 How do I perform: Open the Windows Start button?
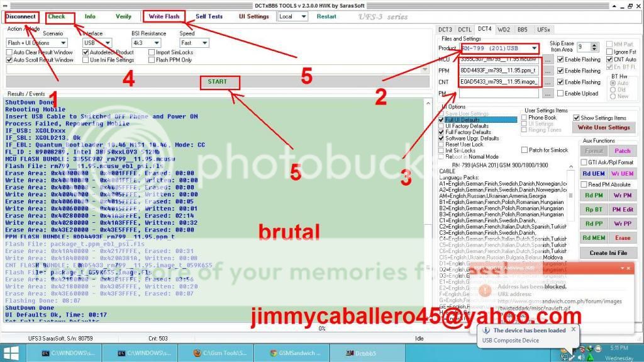click(x=11, y=353)
